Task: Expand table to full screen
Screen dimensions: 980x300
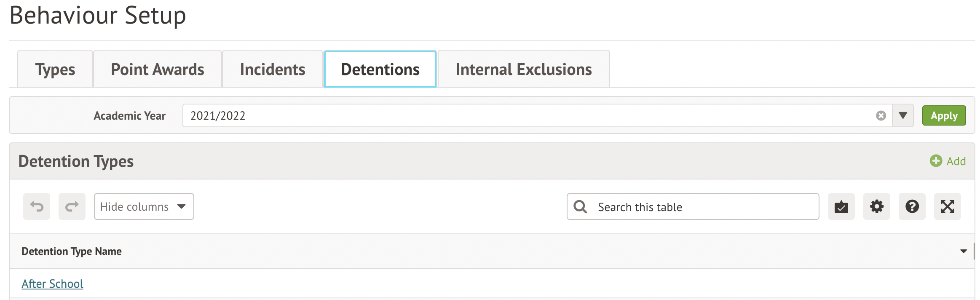Action: coord(947,206)
